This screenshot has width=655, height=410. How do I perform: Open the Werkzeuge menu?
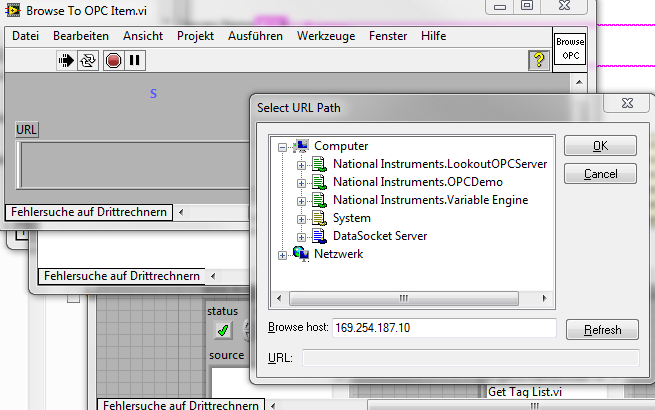coord(326,36)
